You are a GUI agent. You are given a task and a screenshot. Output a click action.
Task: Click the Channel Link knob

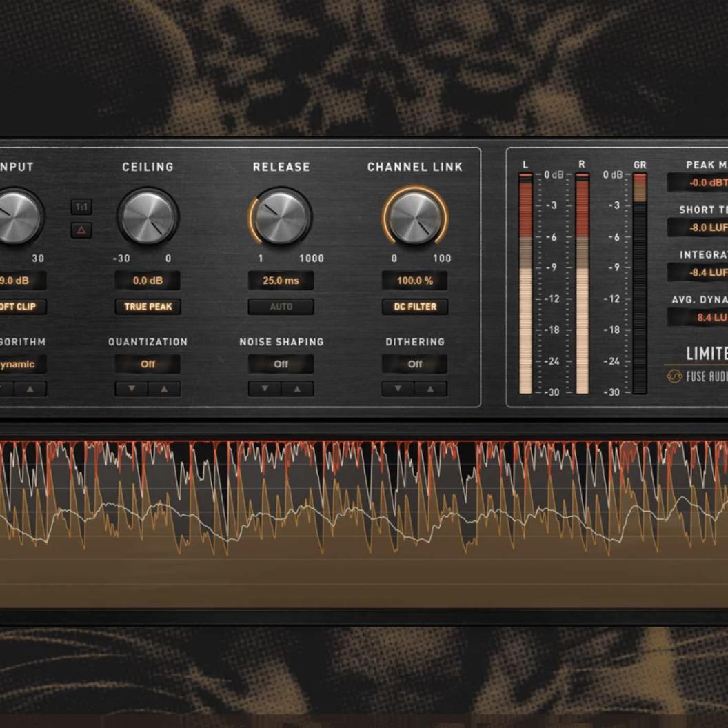414,217
